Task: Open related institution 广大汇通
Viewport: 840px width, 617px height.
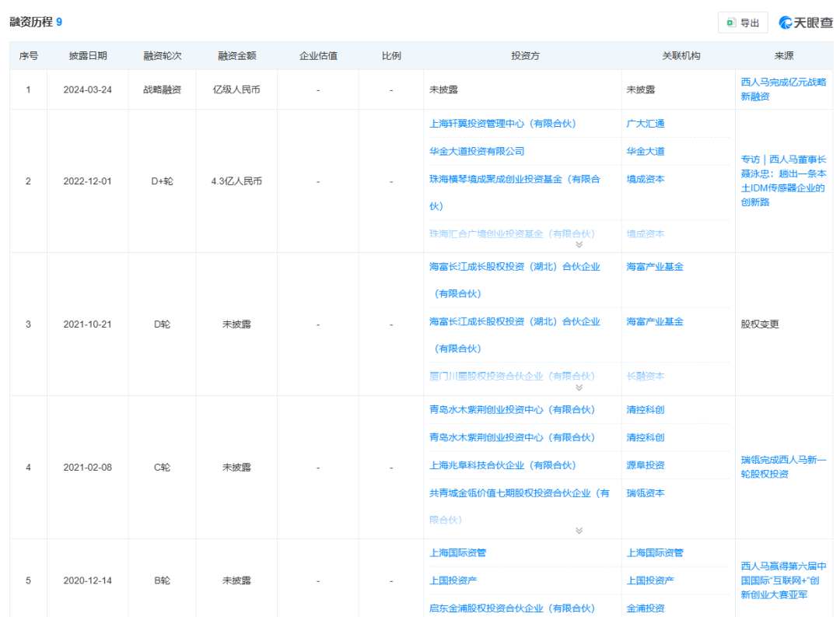Action: pos(646,124)
